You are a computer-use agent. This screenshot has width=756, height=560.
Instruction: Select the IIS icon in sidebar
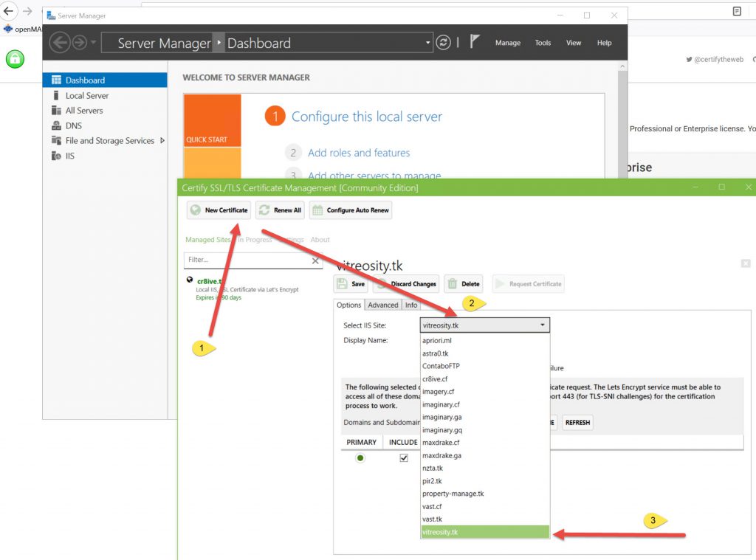point(58,156)
